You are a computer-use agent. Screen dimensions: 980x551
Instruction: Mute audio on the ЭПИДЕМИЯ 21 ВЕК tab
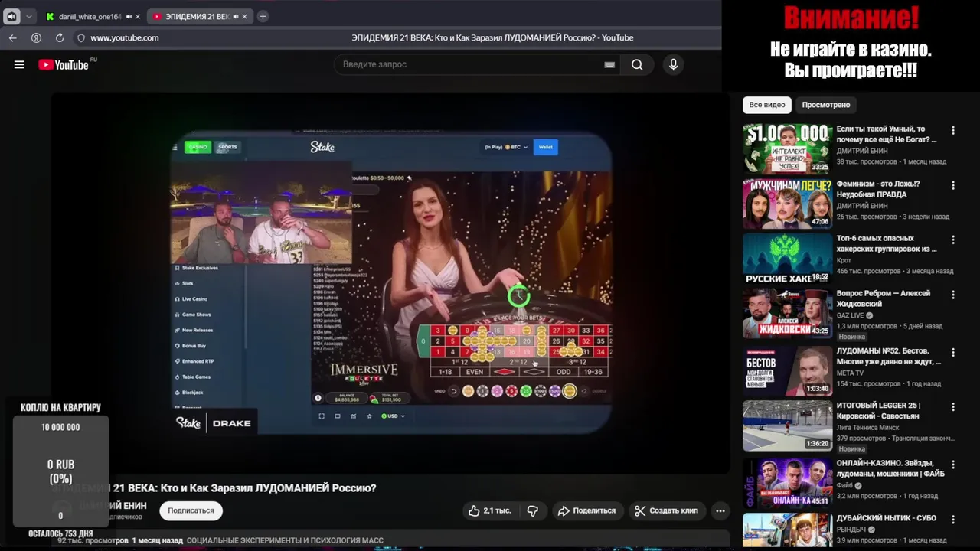click(236, 16)
